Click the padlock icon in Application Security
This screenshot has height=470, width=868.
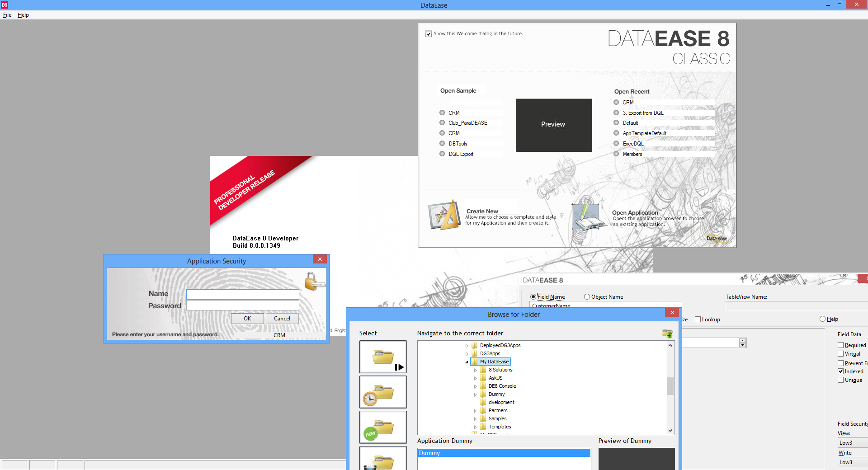click(x=314, y=281)
